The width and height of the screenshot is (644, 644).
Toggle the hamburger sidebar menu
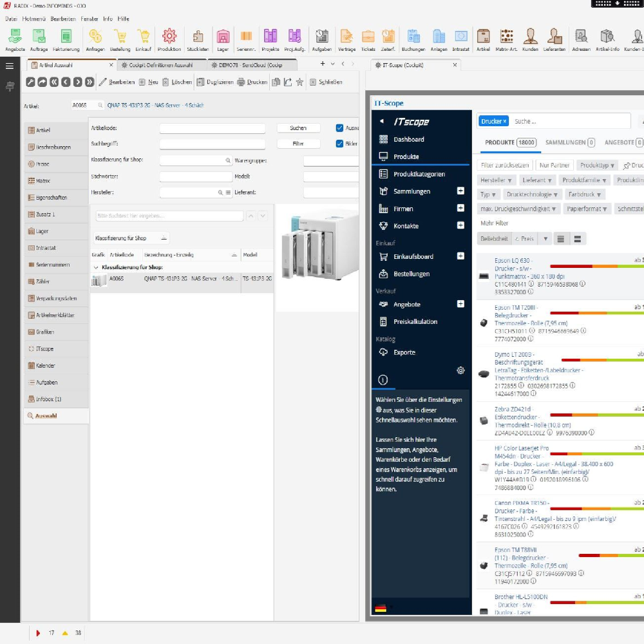tap(10, 66)
